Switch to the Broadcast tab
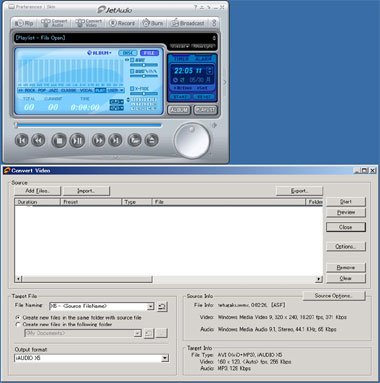 (187, 23)
